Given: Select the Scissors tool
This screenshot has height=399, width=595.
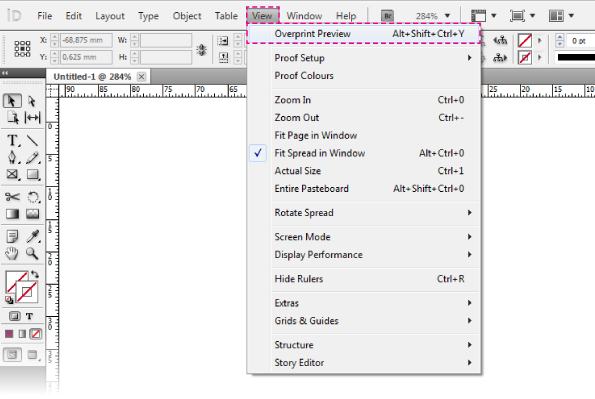Looking at the screenshot, I should click(13, 197).
